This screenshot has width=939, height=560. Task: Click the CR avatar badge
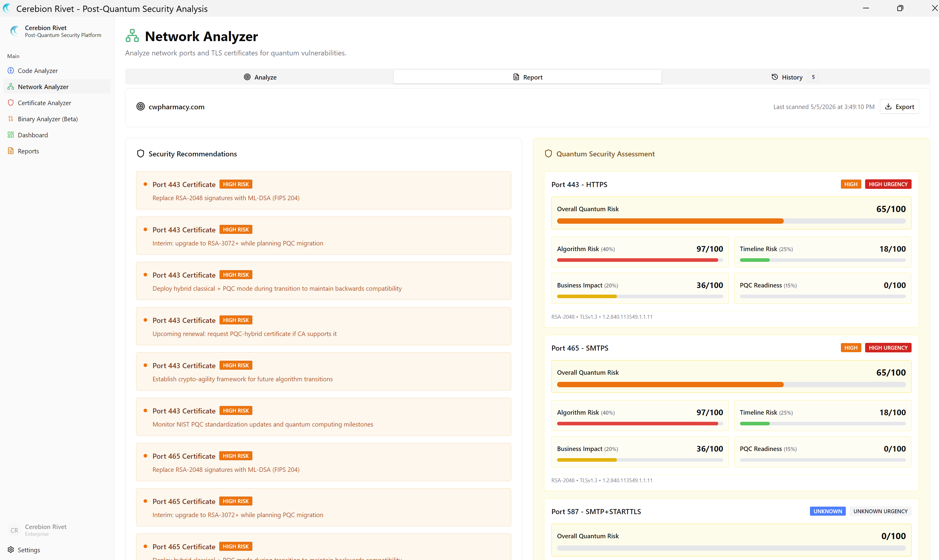(14, 530)
